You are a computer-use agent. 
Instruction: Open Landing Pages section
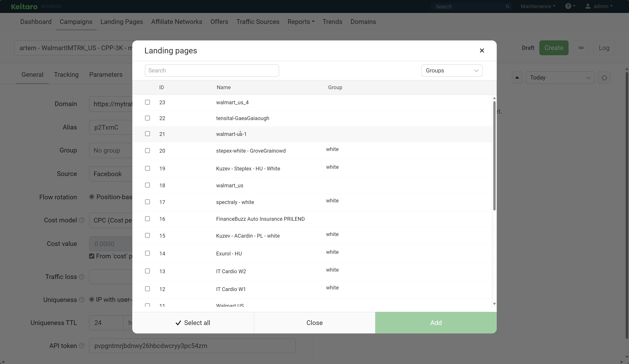coord(122,22)
